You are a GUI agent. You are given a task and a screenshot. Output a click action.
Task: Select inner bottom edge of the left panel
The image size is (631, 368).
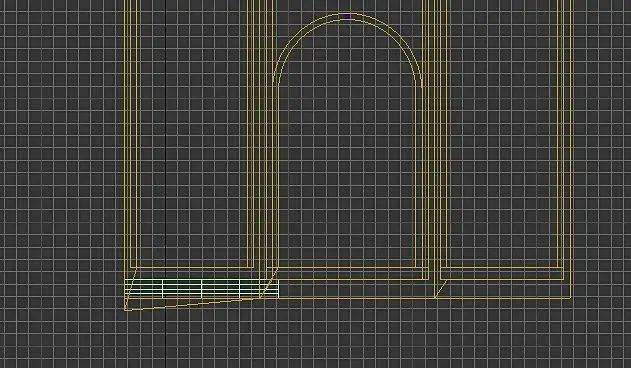pyautogui.click(x=194, y=267)
